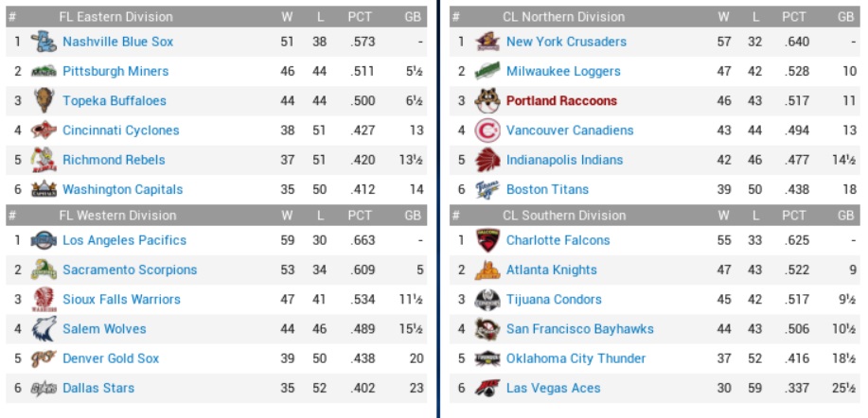Image resolution: width=868 pixels, height=418 pixels.
Task: Click the Sacramento Scorpions team logo
Action: [x=44, y=270]
